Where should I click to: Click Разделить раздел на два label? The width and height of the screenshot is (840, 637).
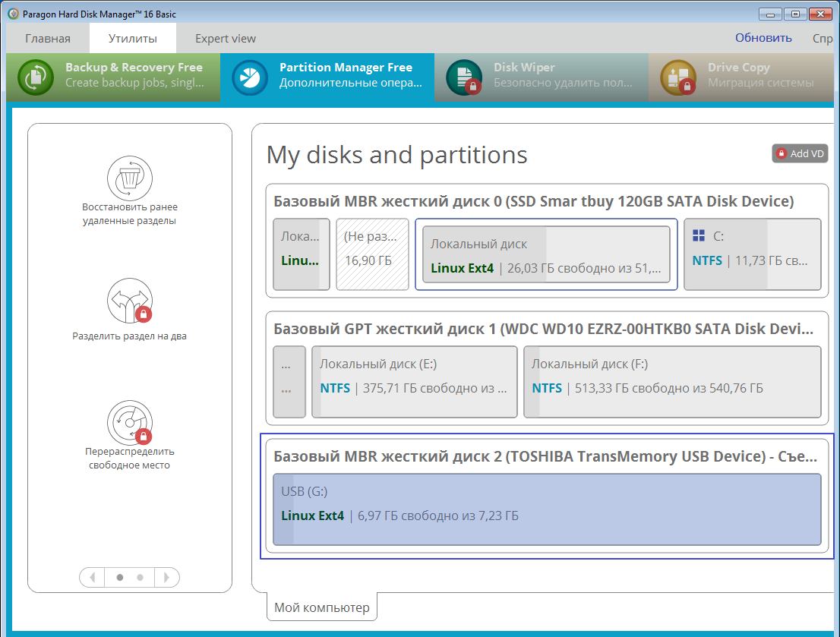(130, 336)
